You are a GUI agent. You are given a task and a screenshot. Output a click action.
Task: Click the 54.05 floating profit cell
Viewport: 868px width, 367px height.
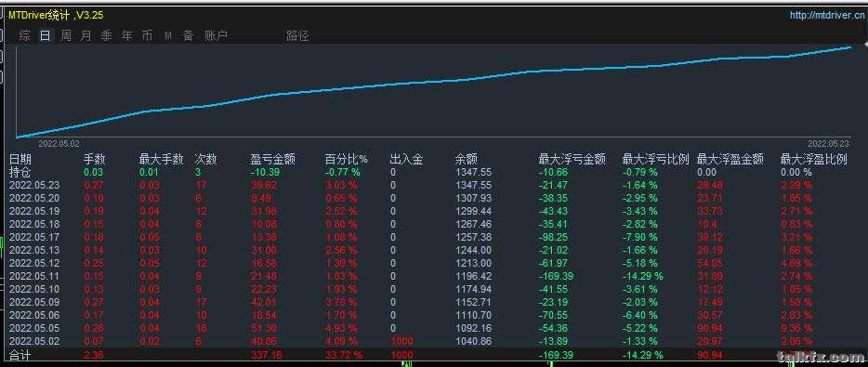710,263
